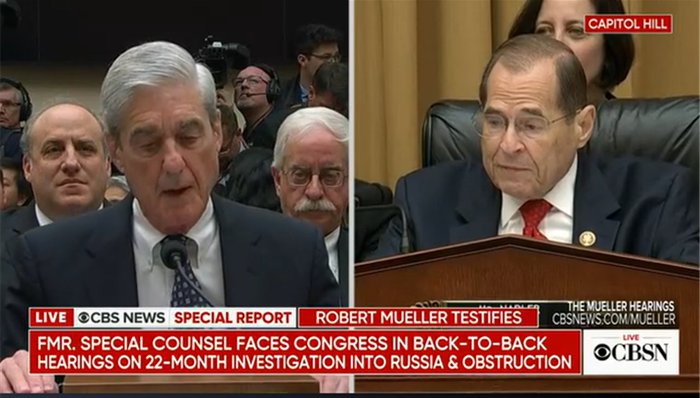Click the gold lapel pin on the navy suit

587,239
